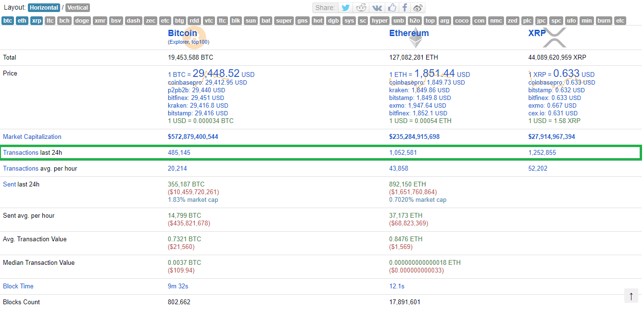Open the XRP heading link

(537, 33)
